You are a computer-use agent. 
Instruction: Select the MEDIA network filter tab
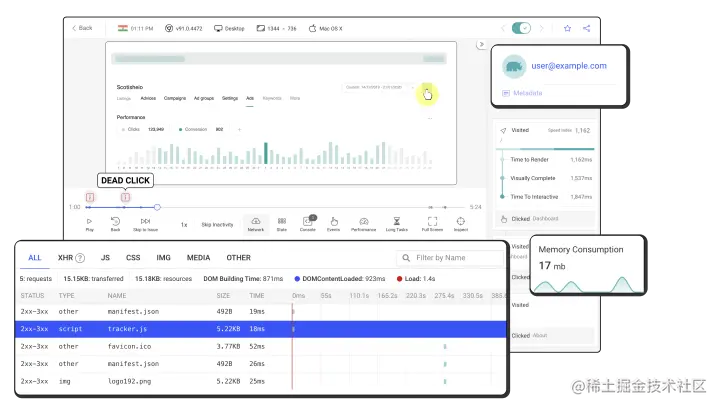pyautogui.click(x=198, y=258)
